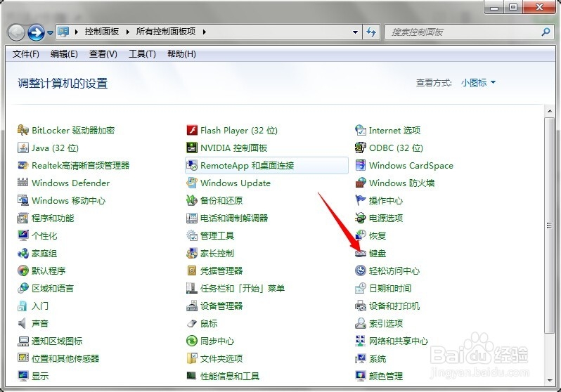Open the Windows Update icon
The image size is (561, 392).
[192, 183]
